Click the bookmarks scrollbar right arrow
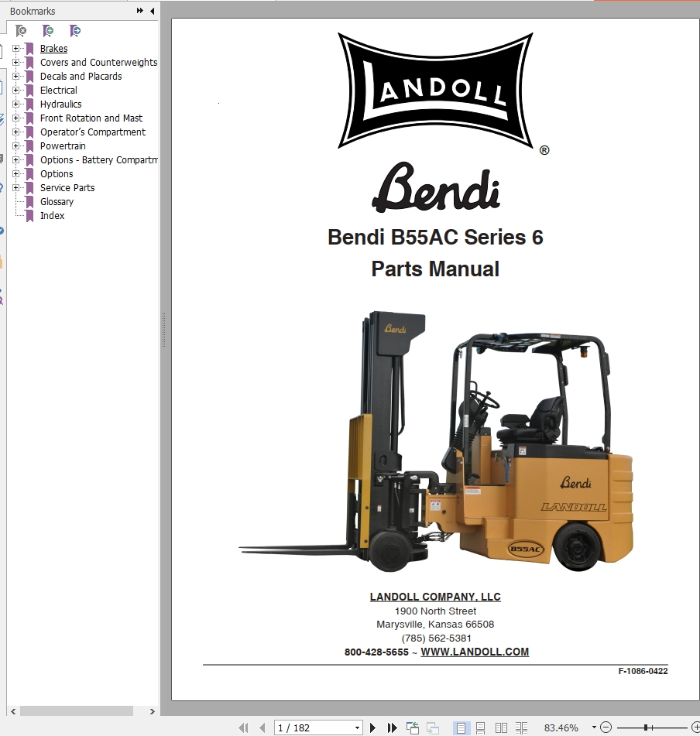 coord(152,711)
